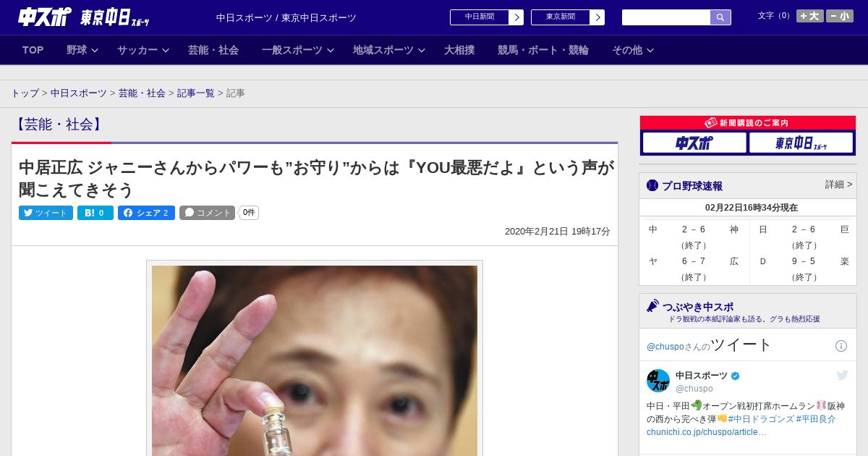This screenshot has width=868, height=456.
Task: Expand the その他 dropdown chevron
Action: tap(650, 51)
